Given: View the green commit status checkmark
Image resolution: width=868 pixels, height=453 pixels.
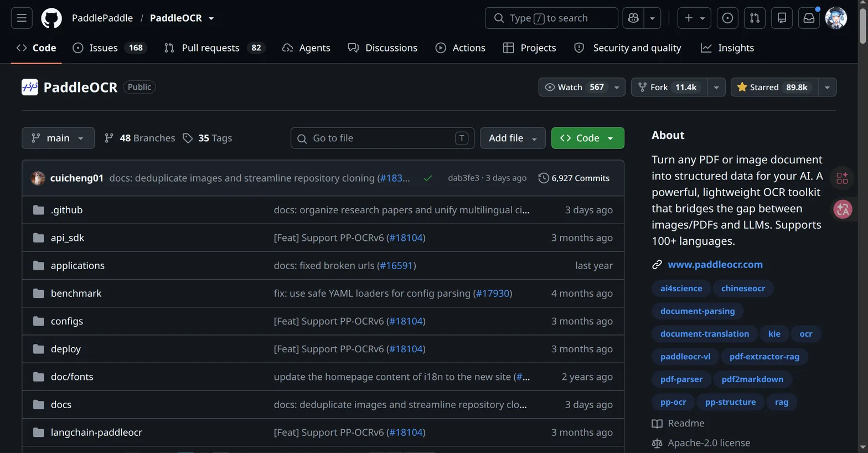Looking at the screenshot, I should click(x=428, y=178).
